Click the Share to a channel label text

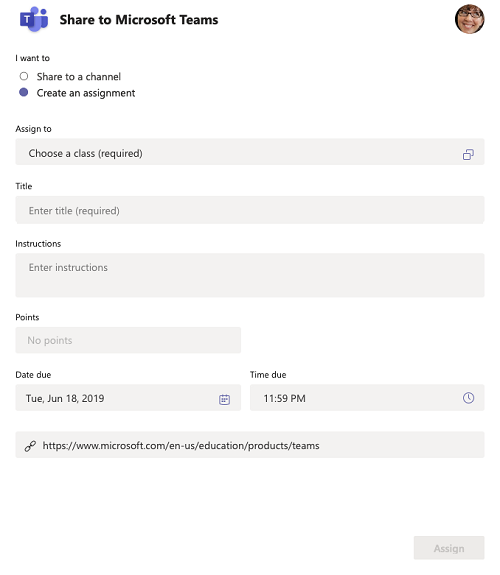tap(79, 77)
